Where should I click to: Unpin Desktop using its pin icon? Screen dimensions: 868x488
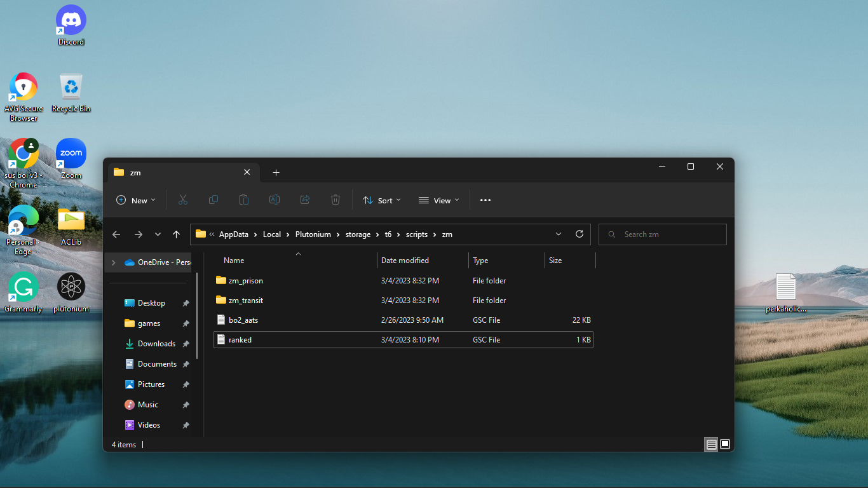point(186,303)
